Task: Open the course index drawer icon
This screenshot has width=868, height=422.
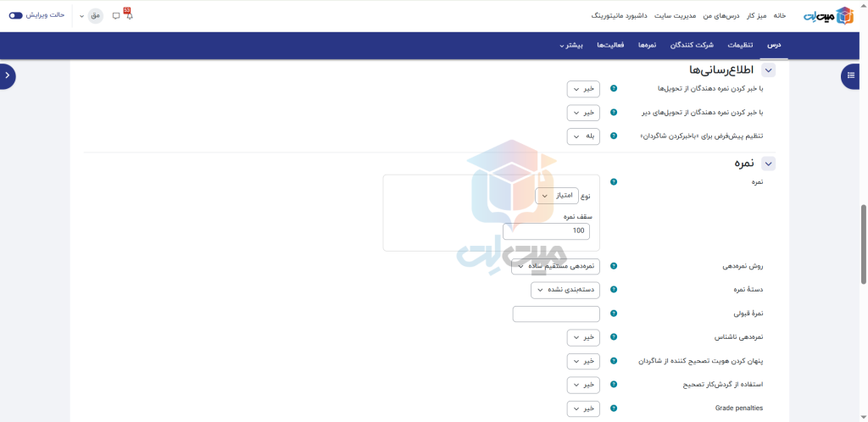Action: pyautogui.click(x=851, y=75)
